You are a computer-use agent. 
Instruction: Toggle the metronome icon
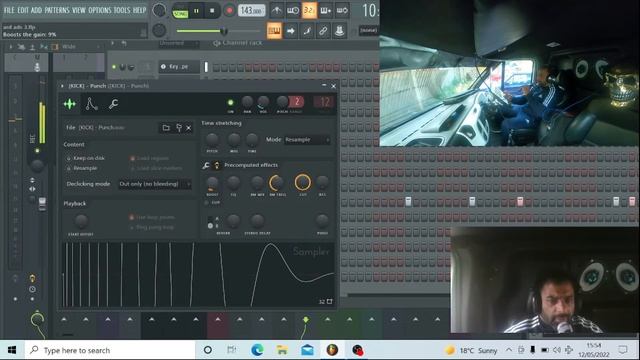(x=277, y=11)
